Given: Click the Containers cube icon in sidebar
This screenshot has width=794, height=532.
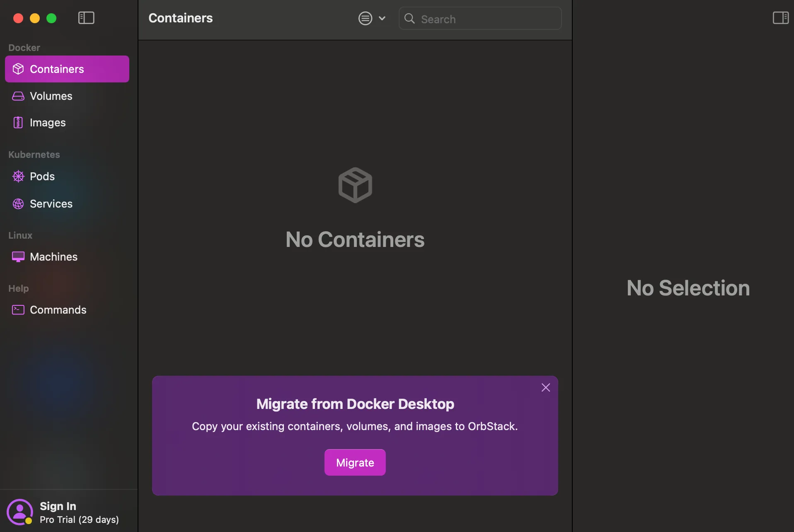Looking at the screenshot, I should coord(18,69).
